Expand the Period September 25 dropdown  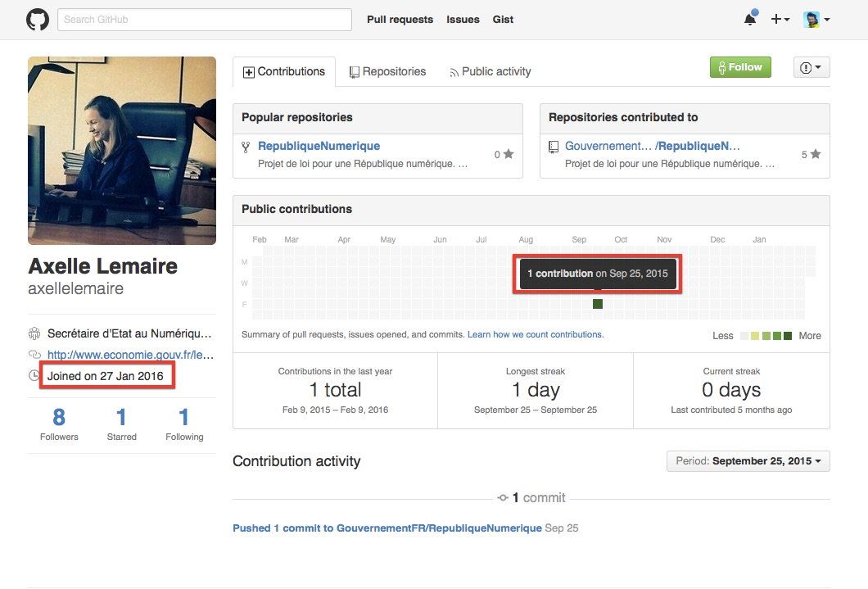[748, 461]
